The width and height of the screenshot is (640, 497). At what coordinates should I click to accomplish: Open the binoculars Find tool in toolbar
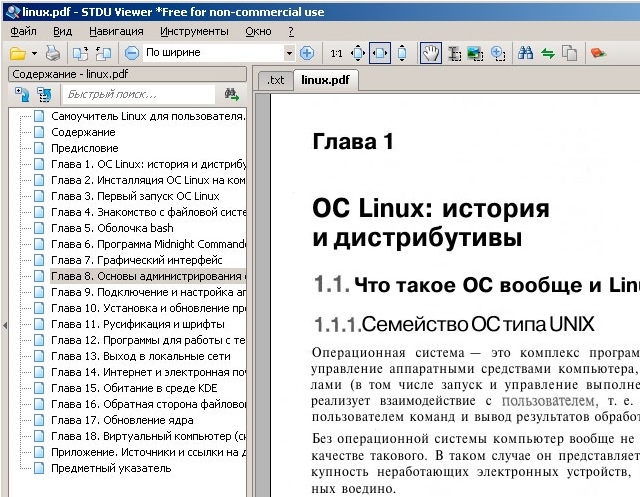click(x=525, y=53)
